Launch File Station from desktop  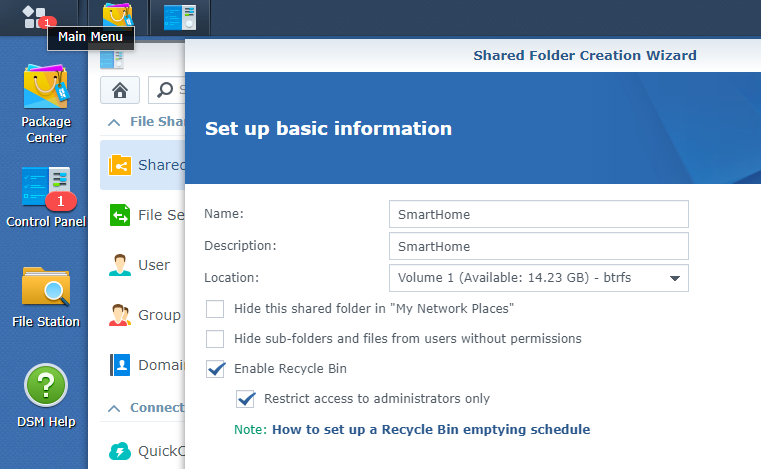(x=46, y=297)
